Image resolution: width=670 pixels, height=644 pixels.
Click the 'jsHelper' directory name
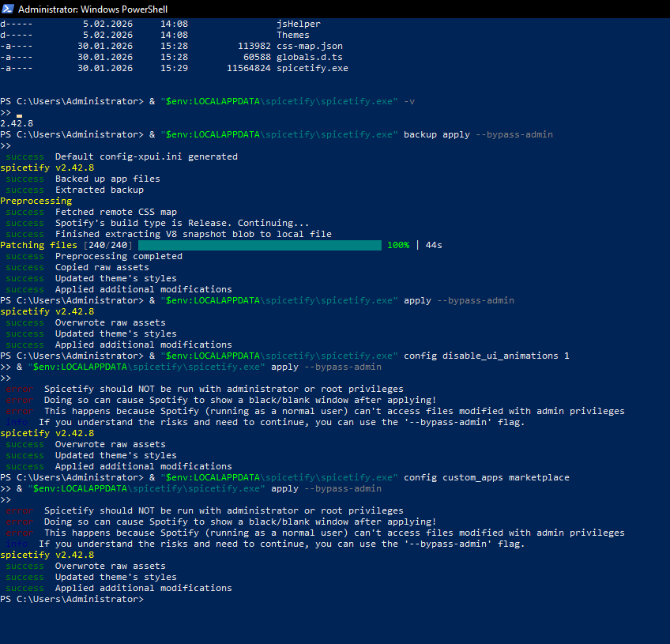[x=298, y=24]
